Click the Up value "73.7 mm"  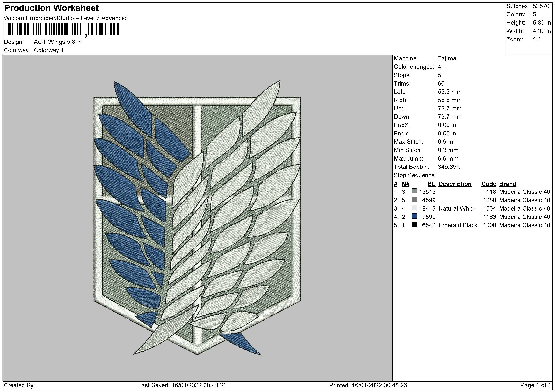450,108
